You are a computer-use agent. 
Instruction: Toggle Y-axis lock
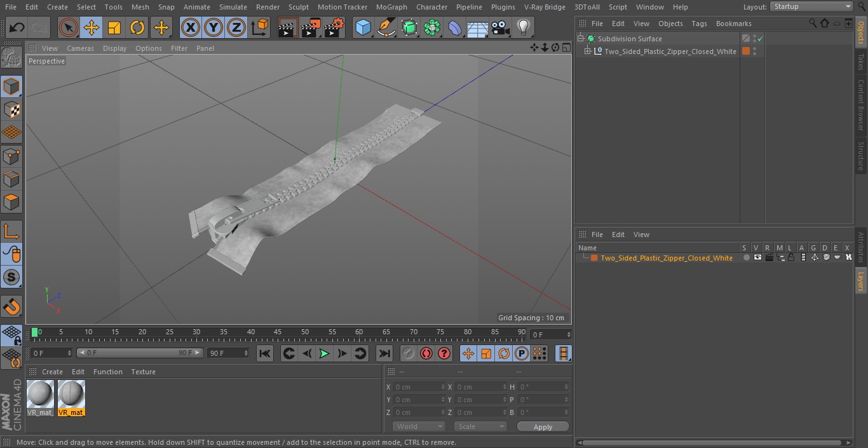[x=214, y=27]
